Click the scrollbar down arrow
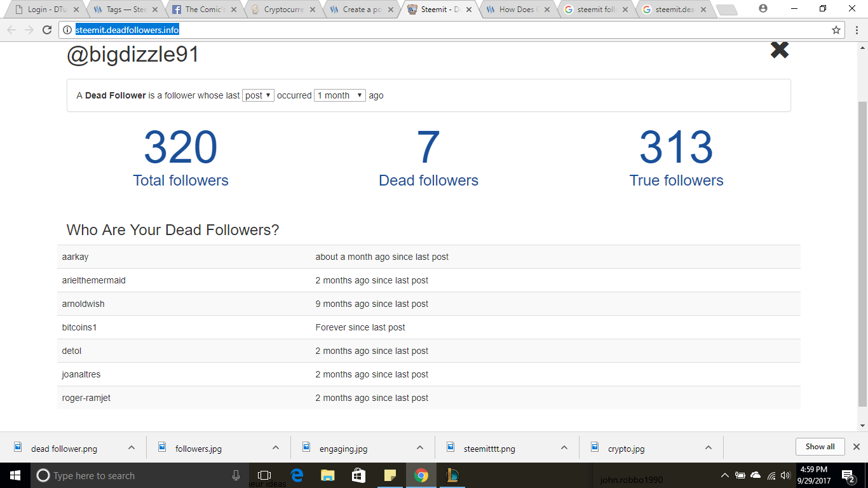 pyautogui.click(x=862, y=426)
